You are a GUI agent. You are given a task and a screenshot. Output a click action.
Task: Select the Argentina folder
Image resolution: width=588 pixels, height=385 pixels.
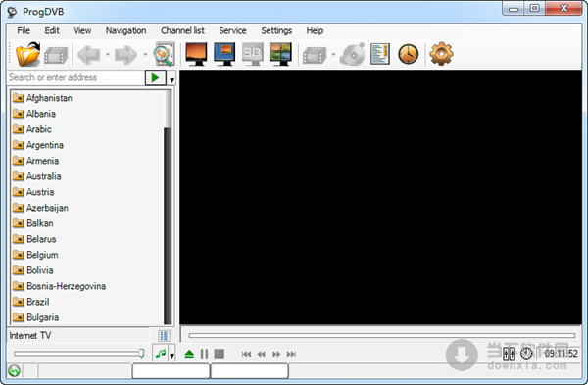(38, 145)
